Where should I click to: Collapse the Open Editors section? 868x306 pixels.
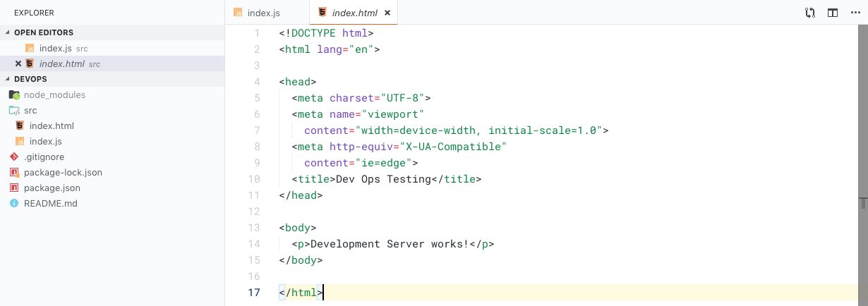point(8,32)
